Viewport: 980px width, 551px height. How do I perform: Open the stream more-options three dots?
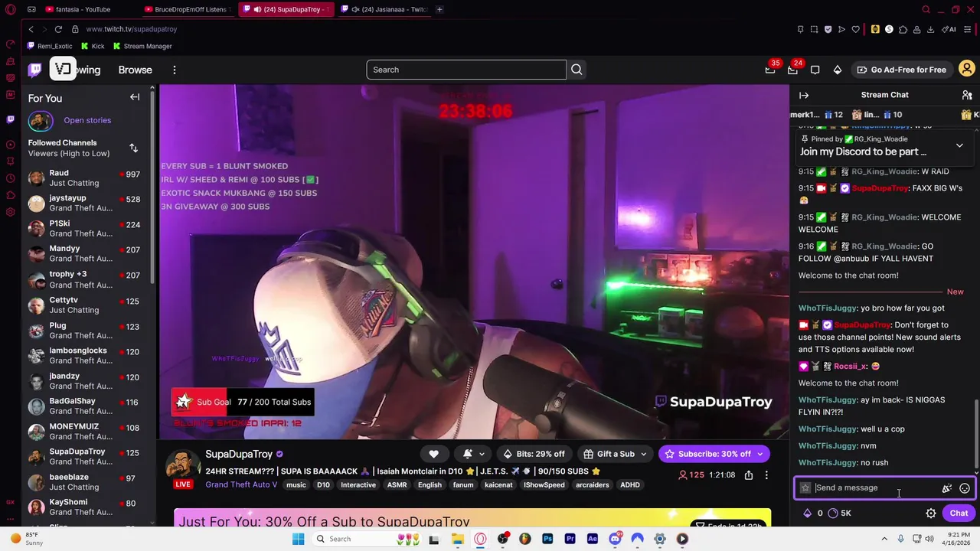pyautogui.click(x=766, y=475)
